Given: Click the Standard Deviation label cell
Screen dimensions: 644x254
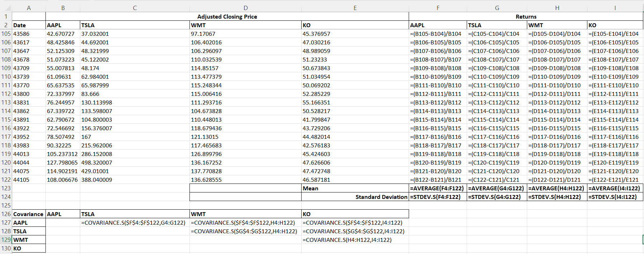Looking at the screenshot, I should tap(355, 197).
